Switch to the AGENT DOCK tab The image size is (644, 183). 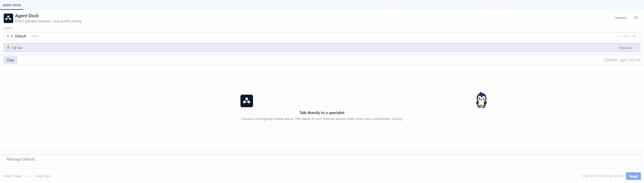(x=12, y=5)
